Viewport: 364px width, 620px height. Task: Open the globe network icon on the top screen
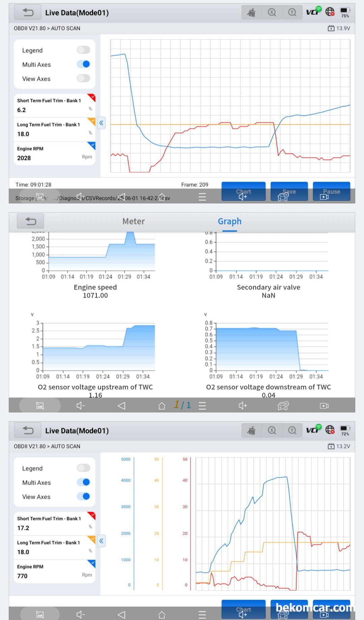tap(330, 12)
